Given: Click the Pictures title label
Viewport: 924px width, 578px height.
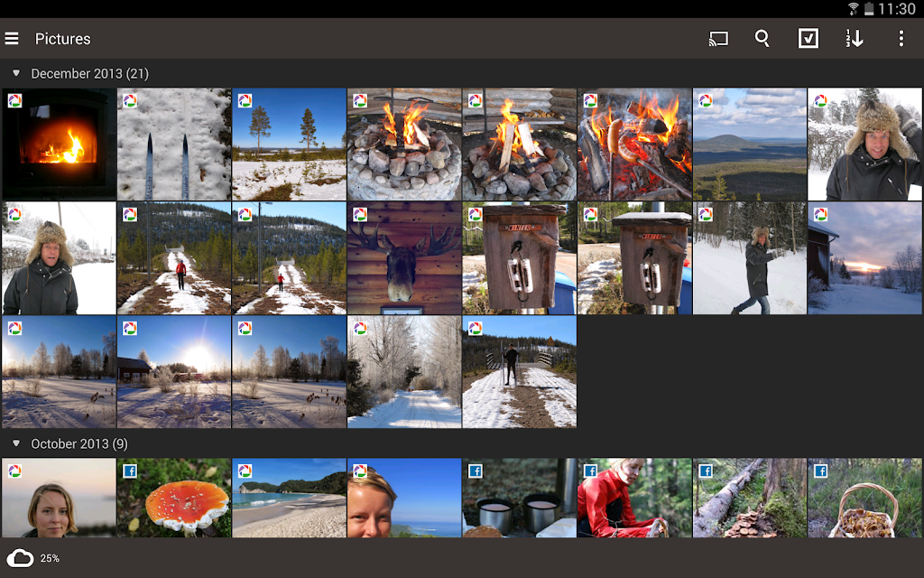Looking at the screenshot, I should click(62, 39).
